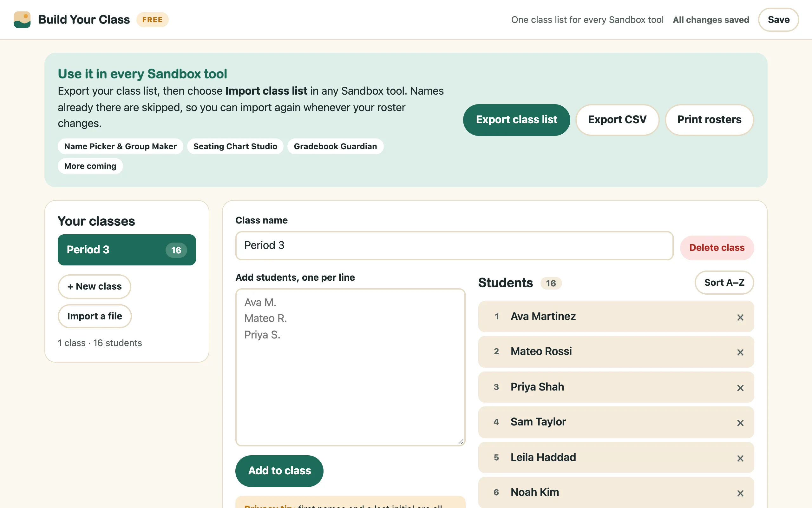Screen dimensions: 812x508
Task: Click Import a file
Action: coord(95,316)
